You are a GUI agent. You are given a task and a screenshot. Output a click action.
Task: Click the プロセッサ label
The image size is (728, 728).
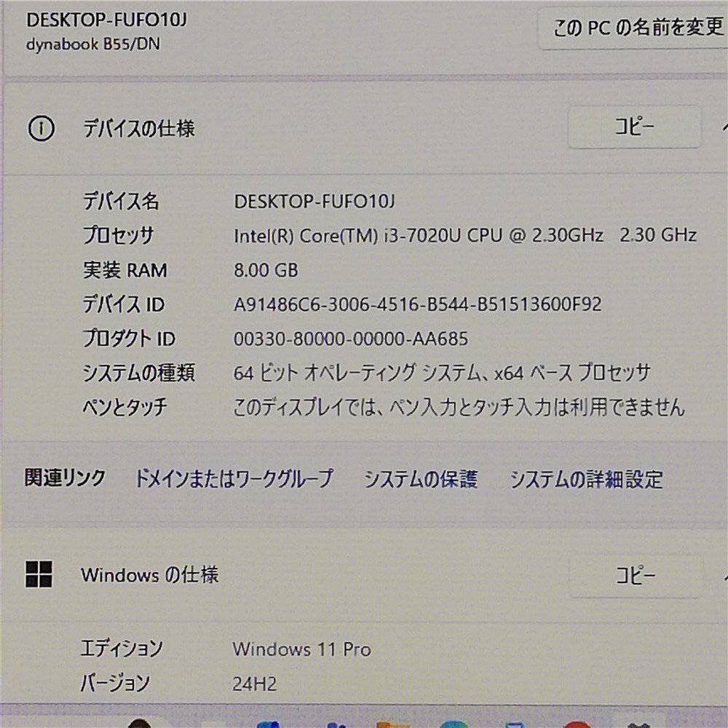pos(119,235)
